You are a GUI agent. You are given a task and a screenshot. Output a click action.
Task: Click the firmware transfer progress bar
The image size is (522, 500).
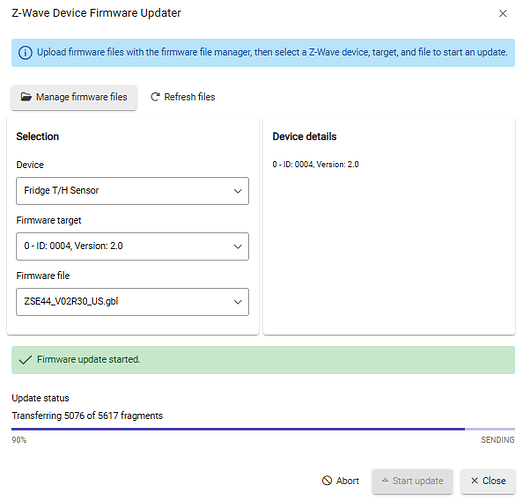coord(263,429)
